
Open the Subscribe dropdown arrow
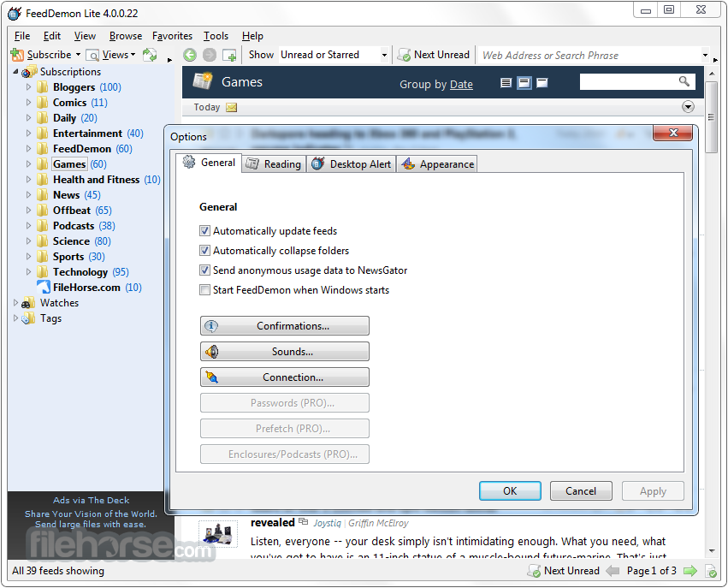point(78,55)
